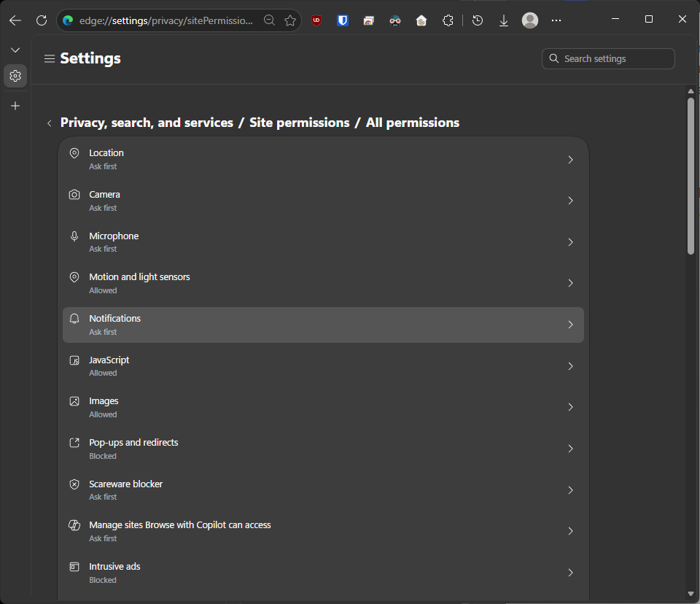Click the Location pin icon
Image resolution: width=700 pixels, height=604 pixels.
(x=74, y=153)
